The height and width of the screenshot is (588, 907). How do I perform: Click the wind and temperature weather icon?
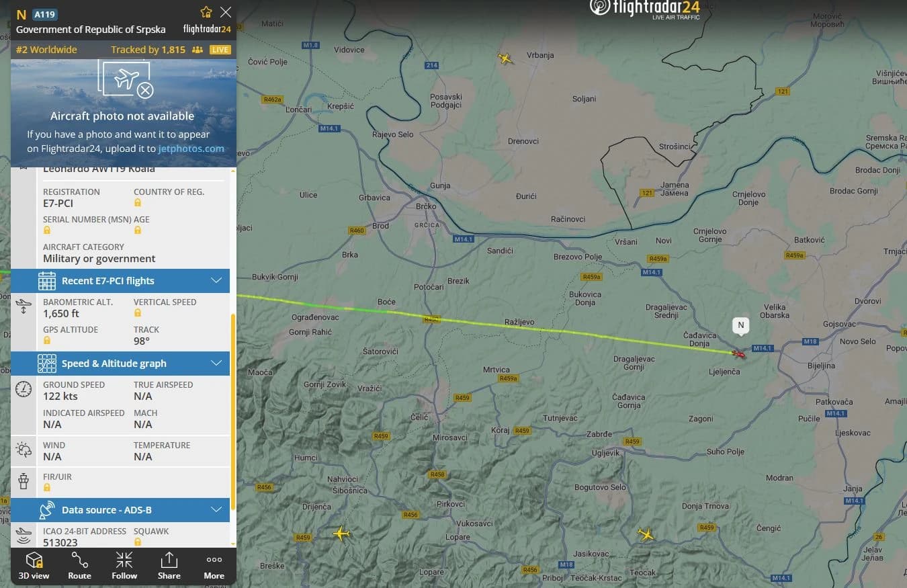pyautogui.click(x=24, y=450)
